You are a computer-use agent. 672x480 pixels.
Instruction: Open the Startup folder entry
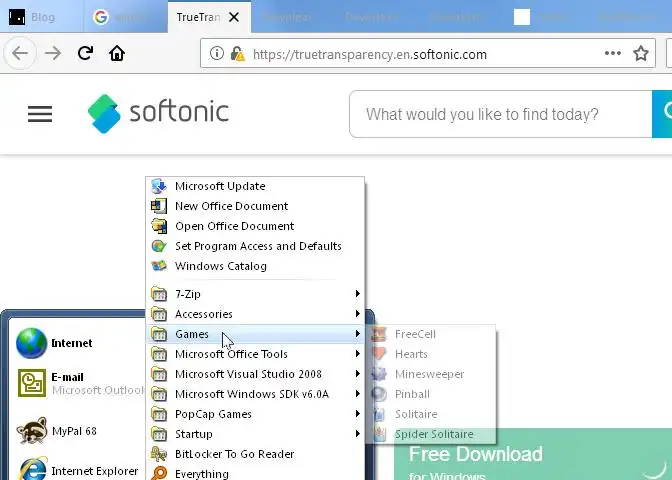[x=255, y=434]
